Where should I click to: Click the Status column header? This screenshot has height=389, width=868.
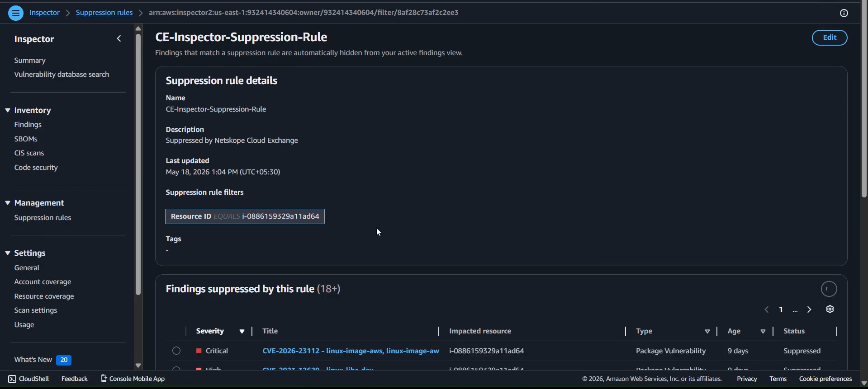[x=794, y=331]
